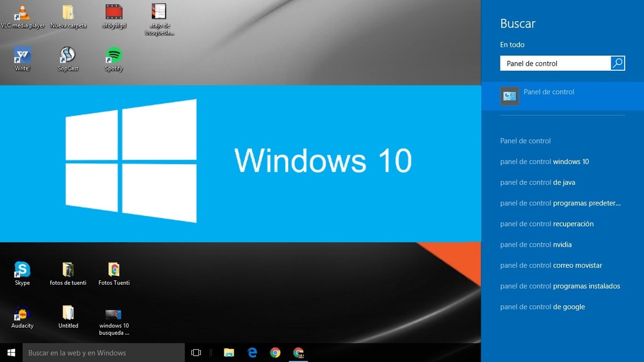
Task: Choose suggestion panel de control windows 10
Action: coord(544,162)
